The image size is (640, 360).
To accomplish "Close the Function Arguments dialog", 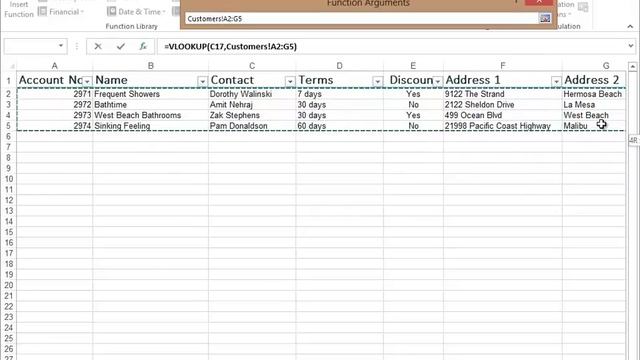I will pos(539,2).
